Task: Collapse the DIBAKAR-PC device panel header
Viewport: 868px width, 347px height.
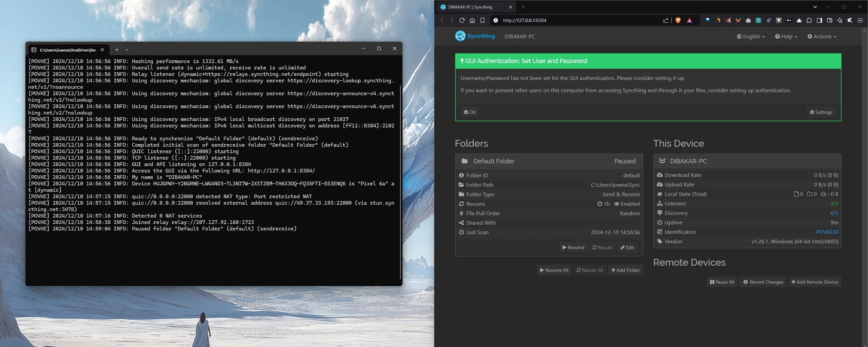Action: pyautogui.click(x=747, y=161)
